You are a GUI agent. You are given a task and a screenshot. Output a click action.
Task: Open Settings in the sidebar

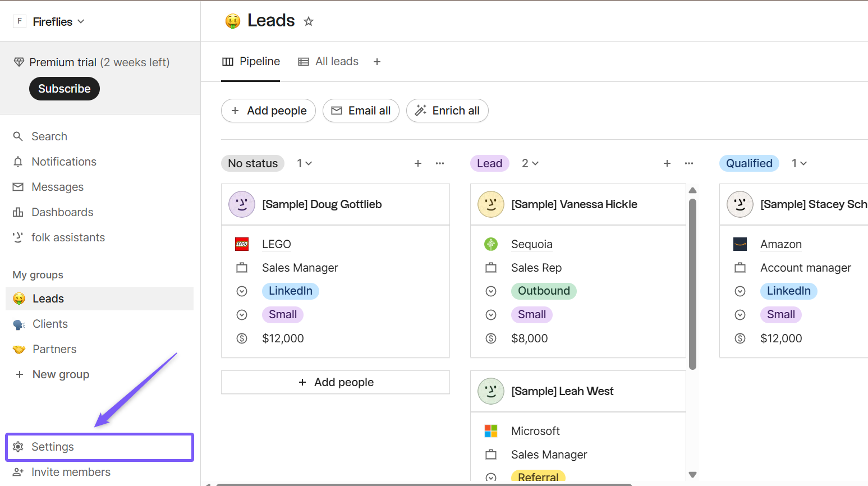pyautogui.click(x=53, y=447)
